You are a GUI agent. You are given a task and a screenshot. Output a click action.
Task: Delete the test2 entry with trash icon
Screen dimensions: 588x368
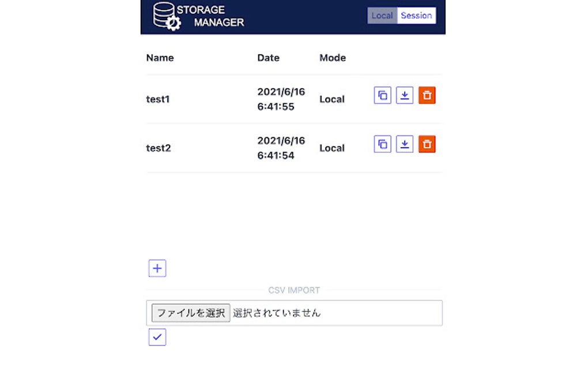coord(427,144)
